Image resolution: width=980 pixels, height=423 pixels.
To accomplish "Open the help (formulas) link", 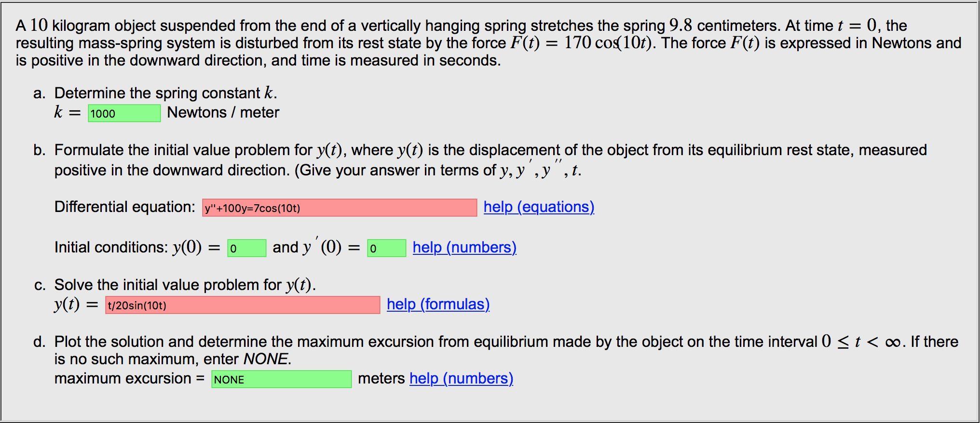I will 438,304.
